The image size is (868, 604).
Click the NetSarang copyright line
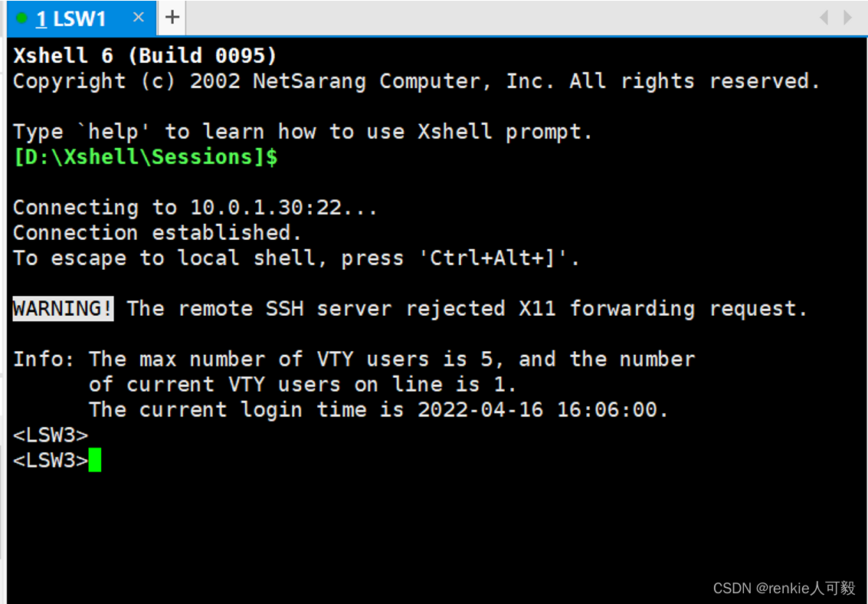tap(416, 81)
